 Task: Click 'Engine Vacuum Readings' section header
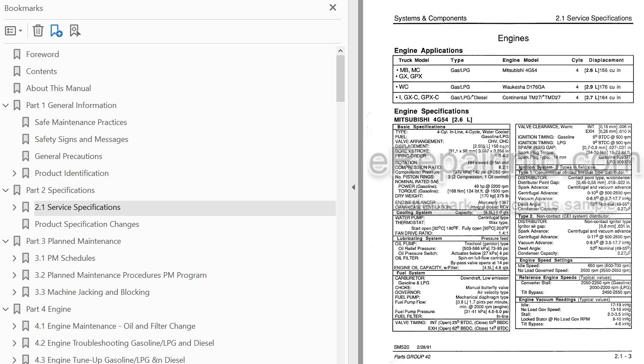click(x=548, y=300)
